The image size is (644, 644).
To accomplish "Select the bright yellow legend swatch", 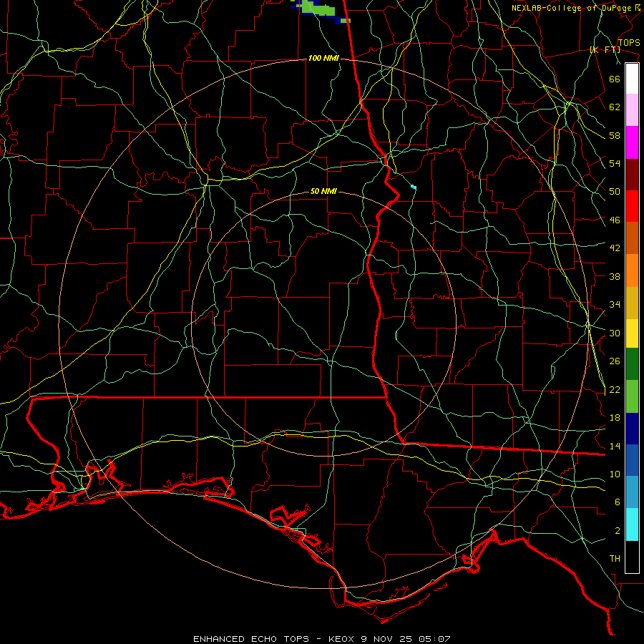I will coord(632,333).
